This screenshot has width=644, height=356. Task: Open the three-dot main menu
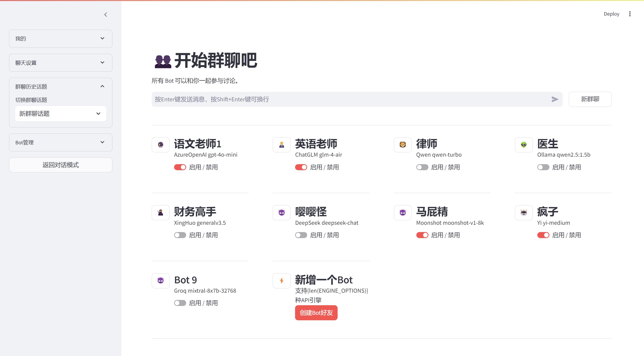[630, 14]
